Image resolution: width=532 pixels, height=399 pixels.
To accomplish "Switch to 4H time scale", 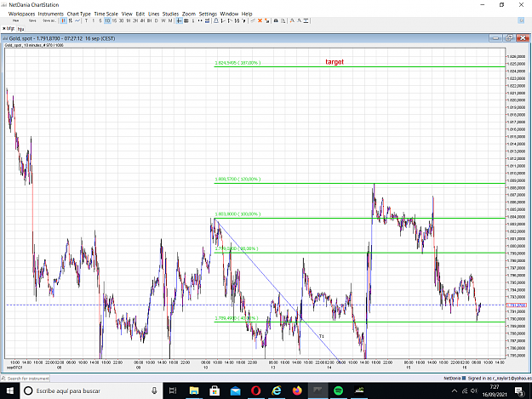I will coord(142,20).
